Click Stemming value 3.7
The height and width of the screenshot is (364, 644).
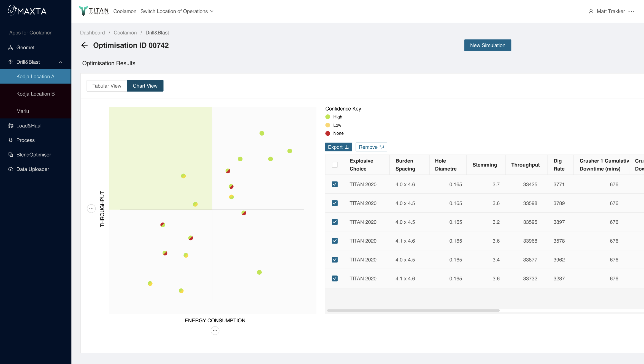[496, 184]
